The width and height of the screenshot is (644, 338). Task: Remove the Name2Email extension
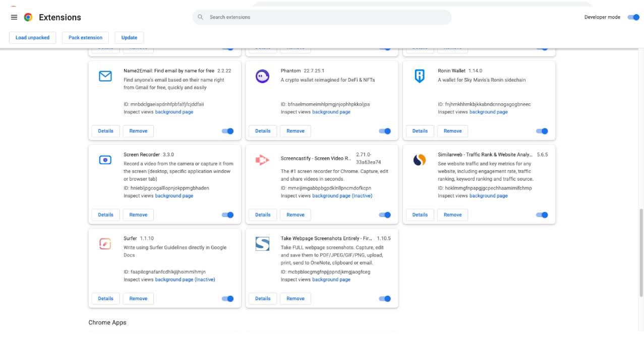pos(138,131)
